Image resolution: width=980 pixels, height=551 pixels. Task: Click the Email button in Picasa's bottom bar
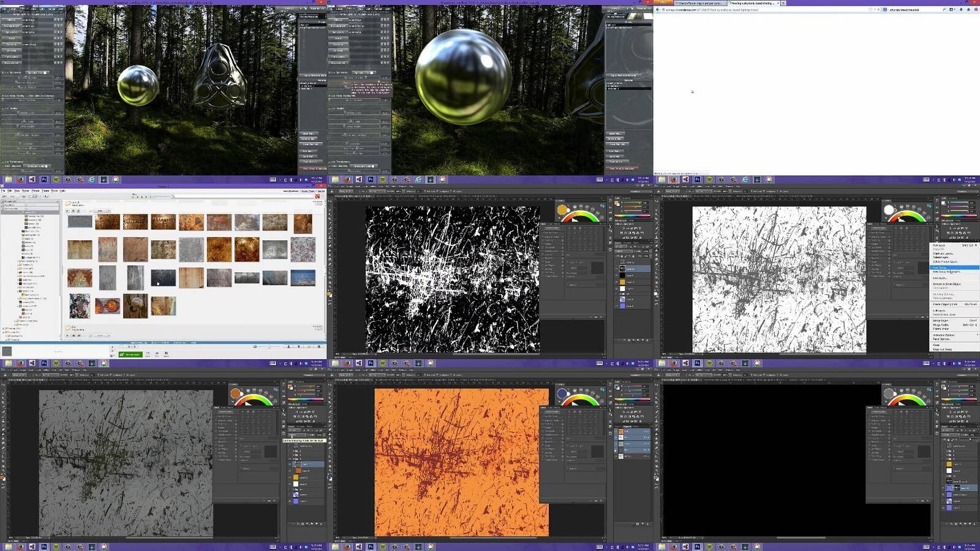coord(147,354)
